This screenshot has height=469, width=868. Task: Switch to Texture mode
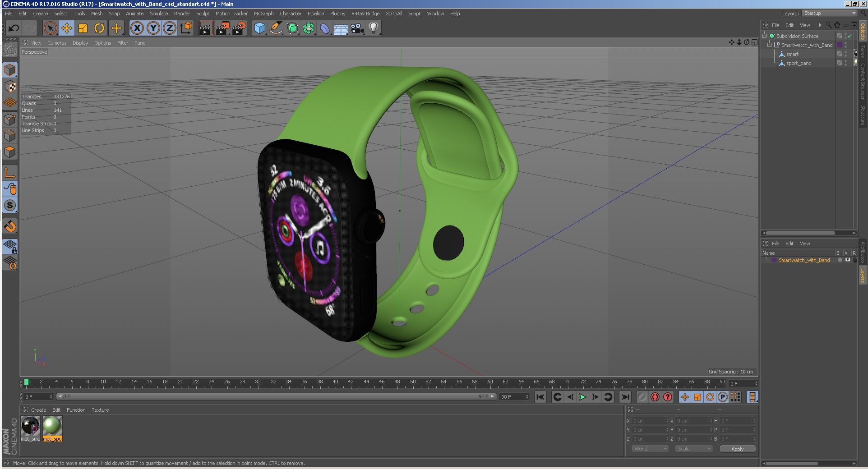coord(10,87)
